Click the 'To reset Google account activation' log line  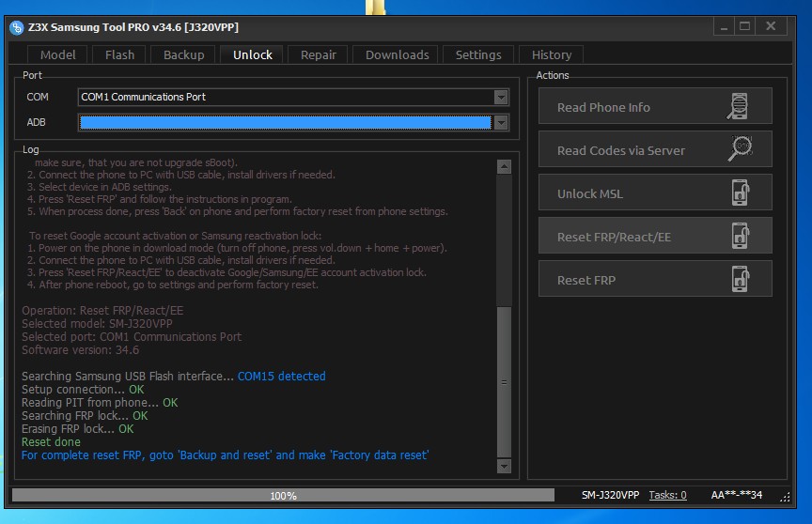tap(175, 236)
